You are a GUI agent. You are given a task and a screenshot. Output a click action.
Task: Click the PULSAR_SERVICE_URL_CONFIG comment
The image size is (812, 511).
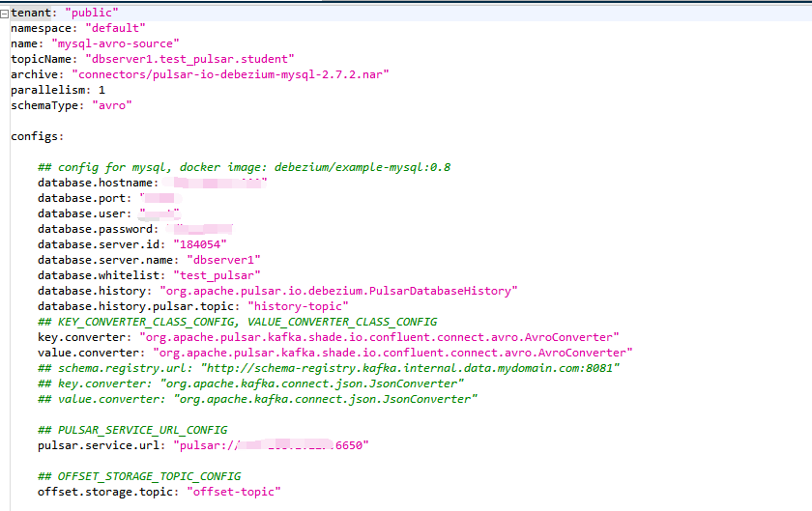point(132,430)
